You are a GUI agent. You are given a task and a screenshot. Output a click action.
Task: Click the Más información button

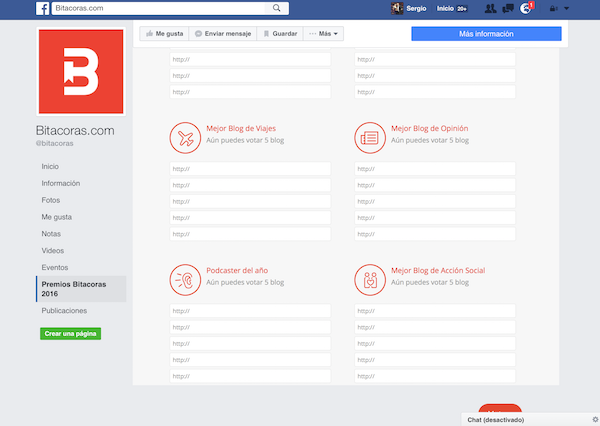486,34
